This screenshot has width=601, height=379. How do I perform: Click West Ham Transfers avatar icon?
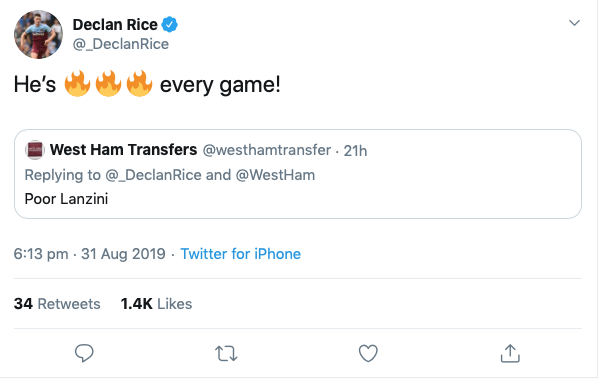tap(35, 150)
